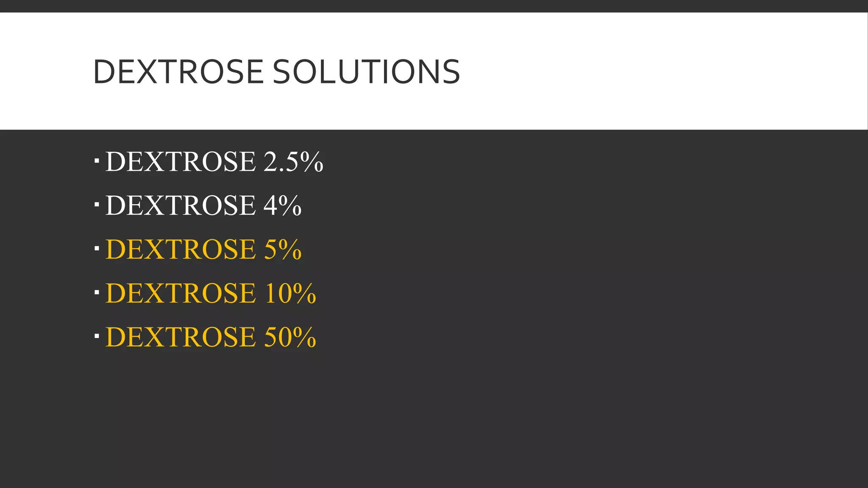Select the DEXTROSE 4% bullet text

(203, 205)
